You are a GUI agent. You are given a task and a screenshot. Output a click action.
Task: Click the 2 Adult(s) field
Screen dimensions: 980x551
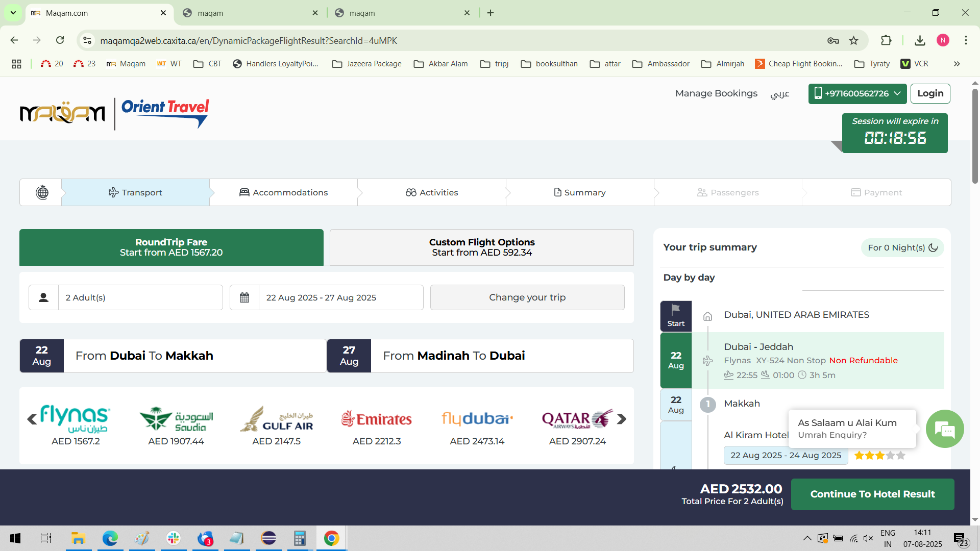140,297
